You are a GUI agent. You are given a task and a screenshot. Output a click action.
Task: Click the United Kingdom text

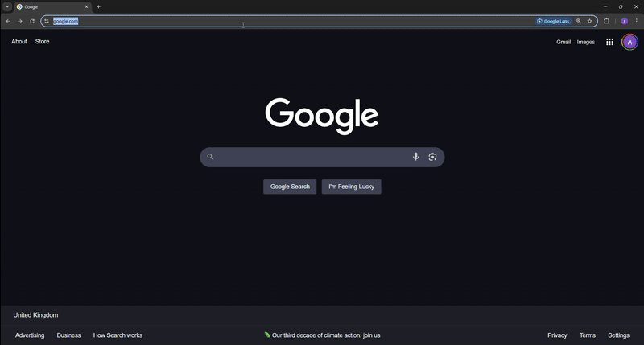coord(35,315)
